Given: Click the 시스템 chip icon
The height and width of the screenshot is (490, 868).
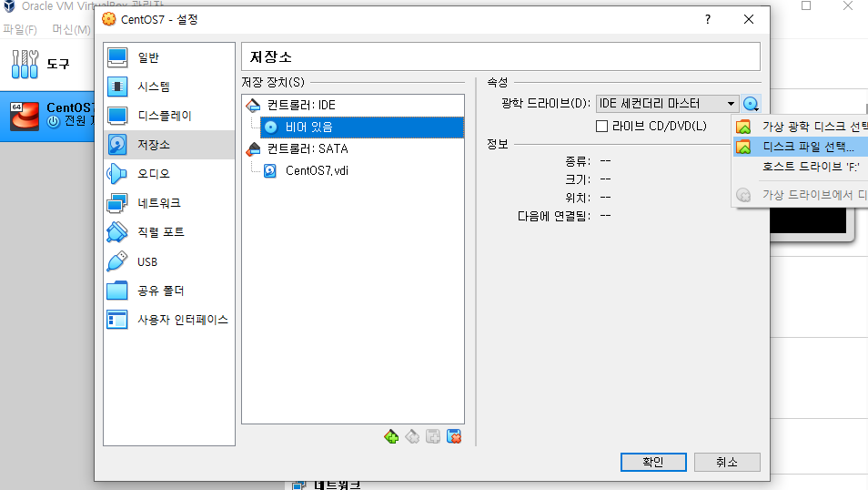Looking at the screenshot, I should [116, 87].
